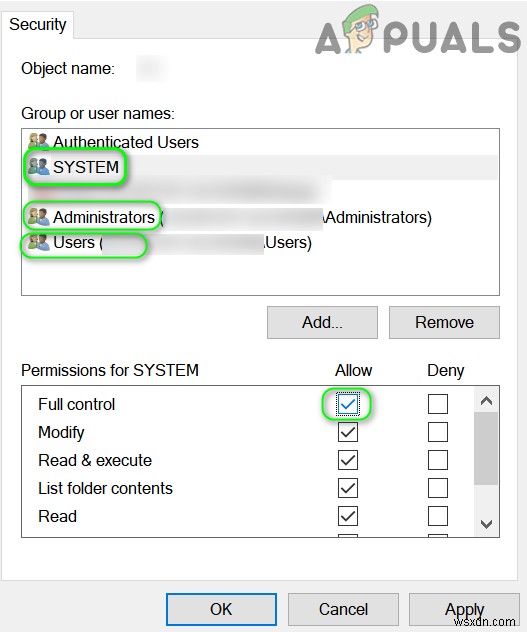The width and height of the screenshot is (527, 632).
Task: Check the Deny Full control box
Action: click(x=437, y=404)
